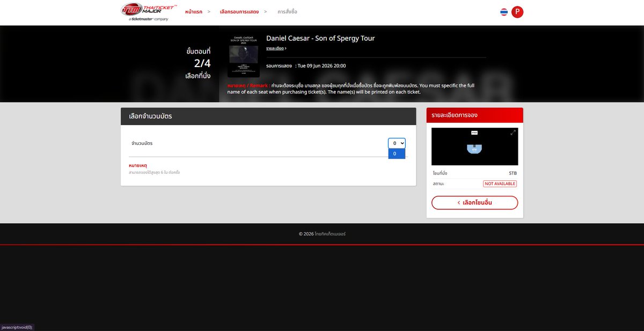
Task: Click the NOT AVAILABLE status badge
Action: click(500, 183)
